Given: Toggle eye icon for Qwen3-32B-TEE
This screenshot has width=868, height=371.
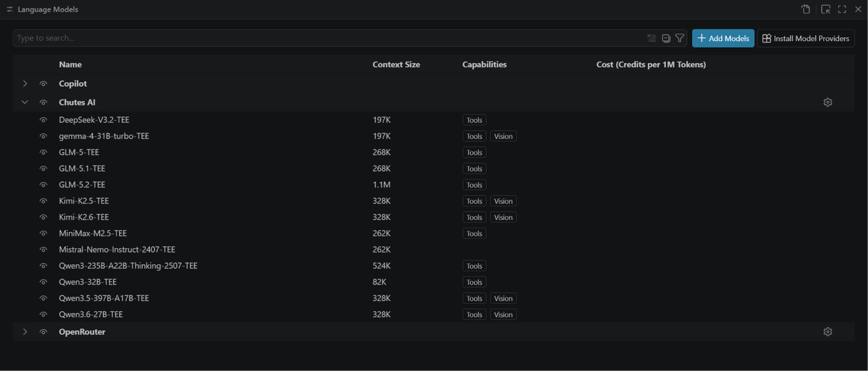Looking at the screenshot, I should (x=44, y=282).
